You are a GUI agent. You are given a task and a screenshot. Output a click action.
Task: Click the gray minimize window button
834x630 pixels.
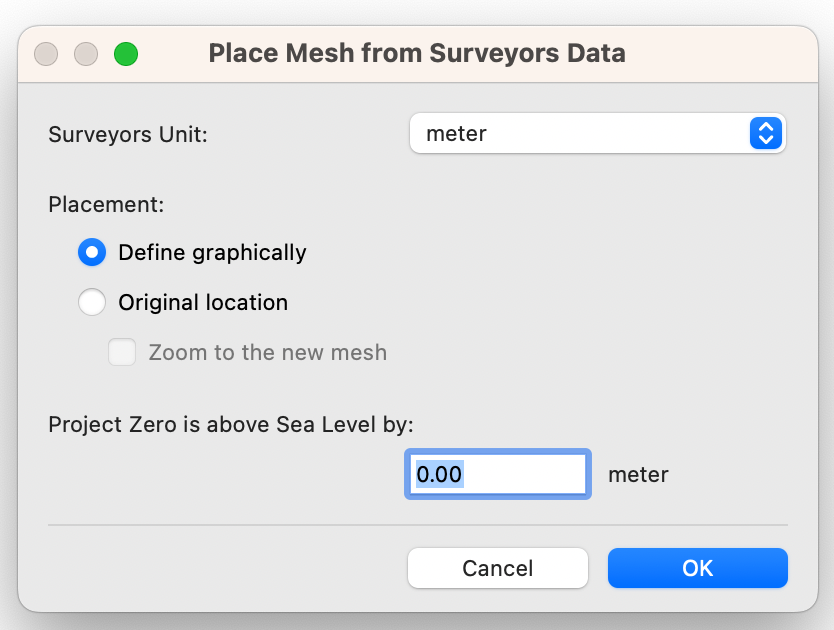86,53
